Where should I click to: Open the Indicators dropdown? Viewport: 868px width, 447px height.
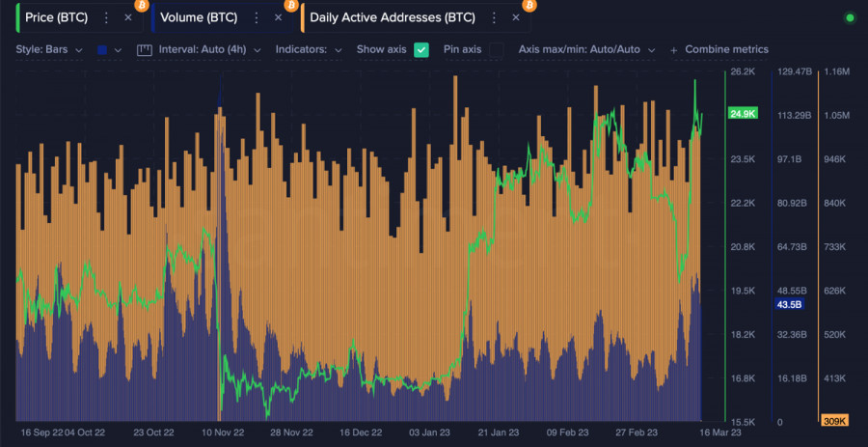coord(309,49)
